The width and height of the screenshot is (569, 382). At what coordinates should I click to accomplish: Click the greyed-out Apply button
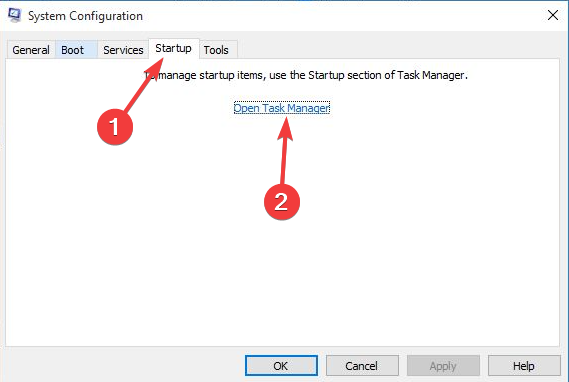pos(443,366)
